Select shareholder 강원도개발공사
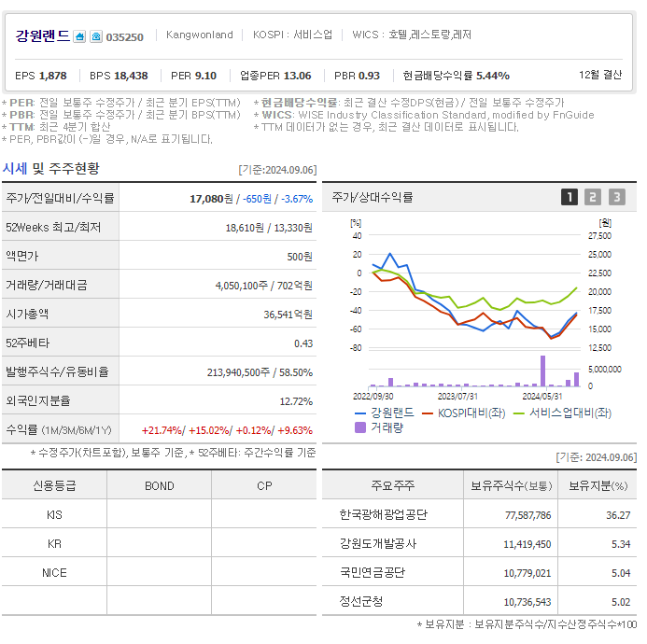 tap(378, 543)
